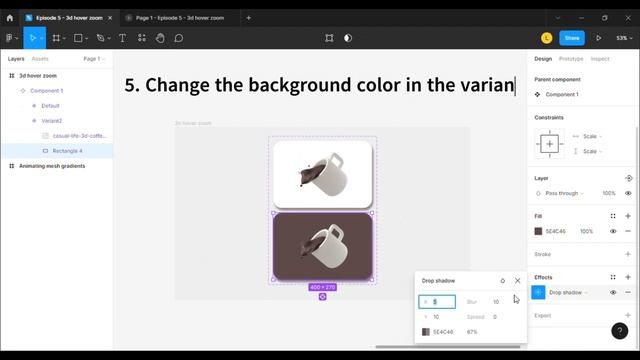This screenshot has width=640, height=360.
Task: Open the Page 1 pages dropdown
Action: coord(94,59)
